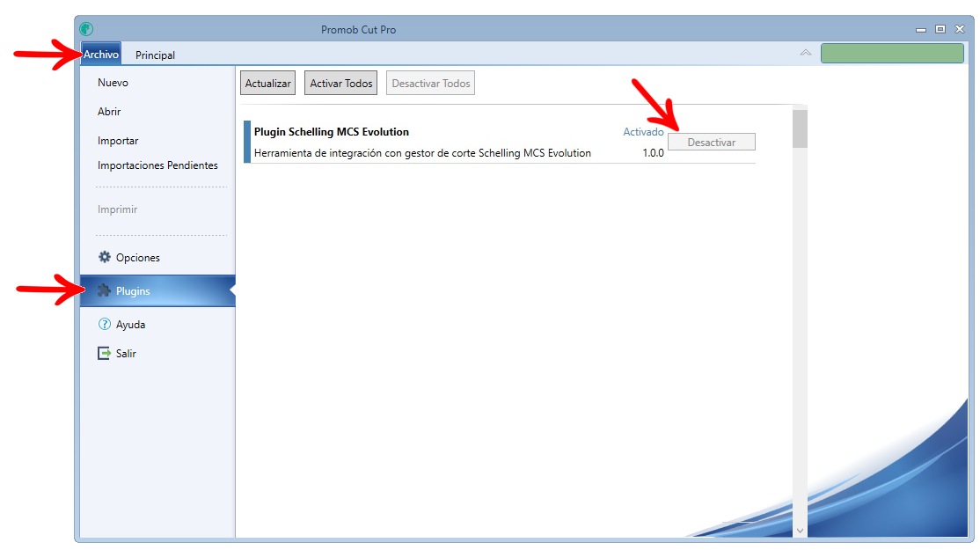Click the scrollbar down arrow

800,531
